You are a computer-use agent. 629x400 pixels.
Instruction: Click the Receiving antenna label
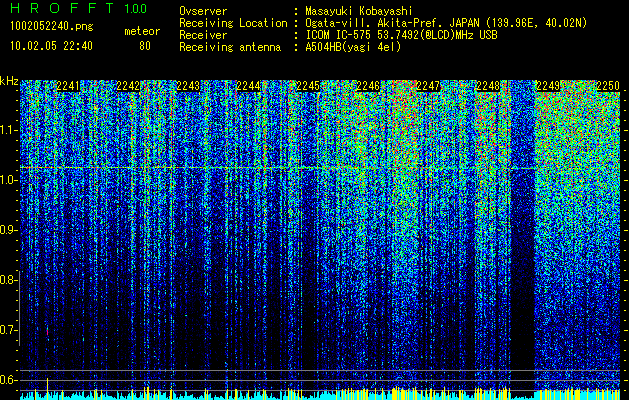[230, 47]
